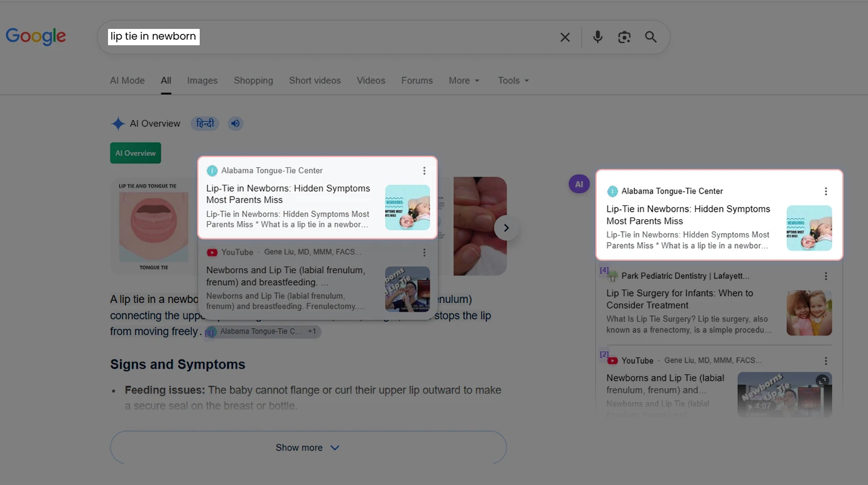Open popup link 'Newborns and Lip Tie (labial frenulum, frenum) and breastfeeding'

point(286,276)
